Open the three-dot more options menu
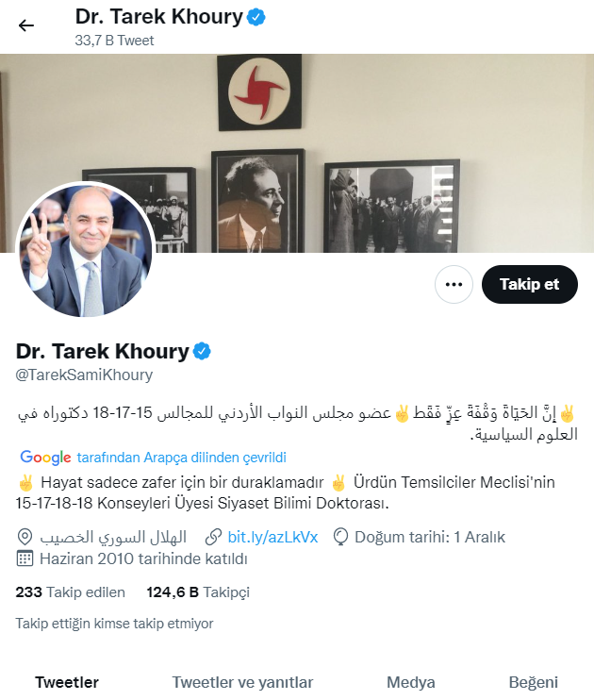Image resolution: width=594 pixels, height=700 pixels. click(x=454, y=284)
